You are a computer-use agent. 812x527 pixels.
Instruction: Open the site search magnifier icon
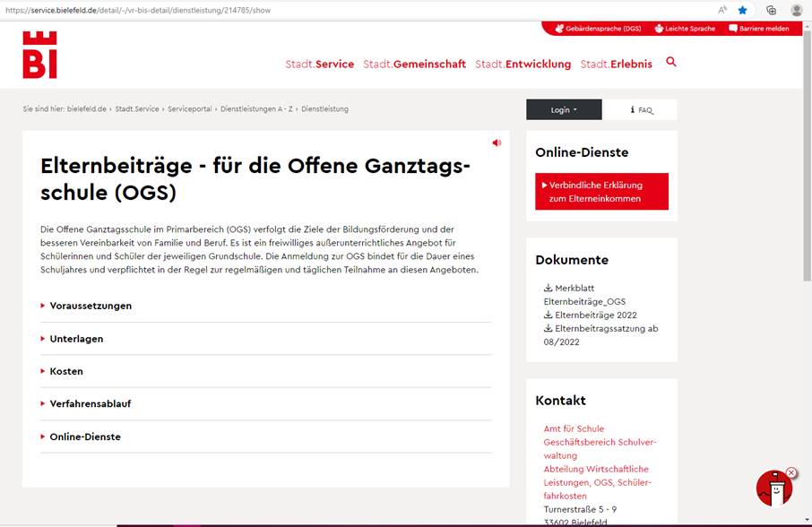point(671,62)
